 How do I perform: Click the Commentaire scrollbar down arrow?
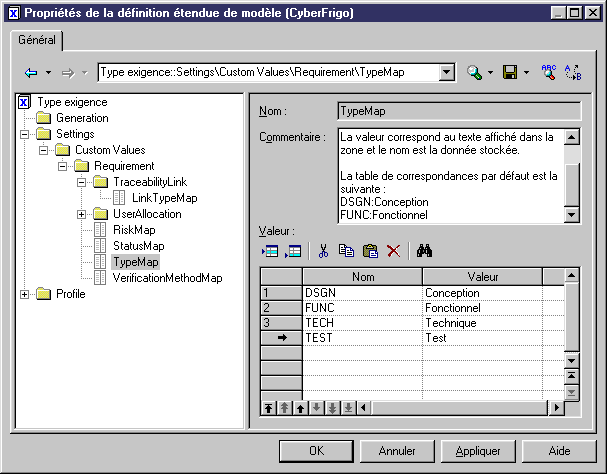click(x=572, y=214)
